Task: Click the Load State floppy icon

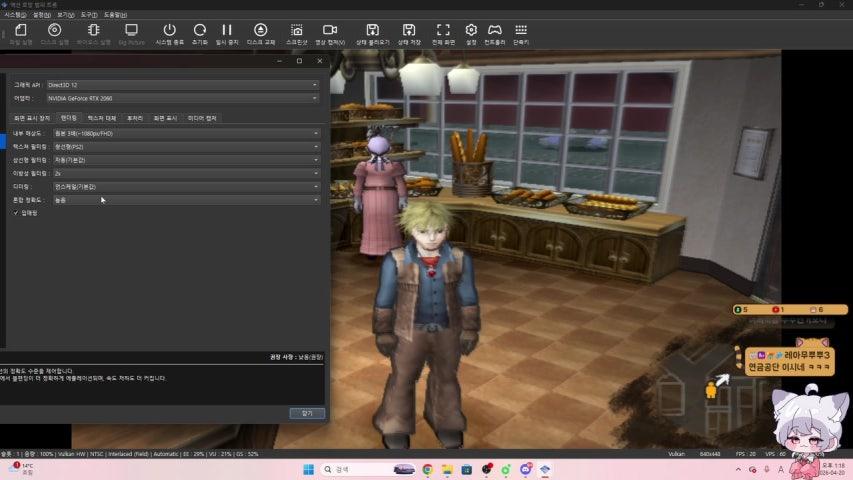Action: (x=373, y=31)
